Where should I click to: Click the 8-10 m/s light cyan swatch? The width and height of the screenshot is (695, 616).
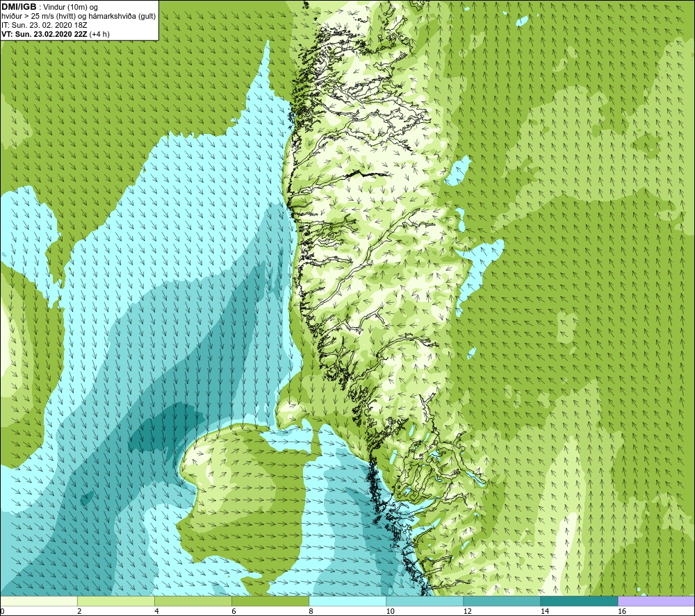click(347, 601)
